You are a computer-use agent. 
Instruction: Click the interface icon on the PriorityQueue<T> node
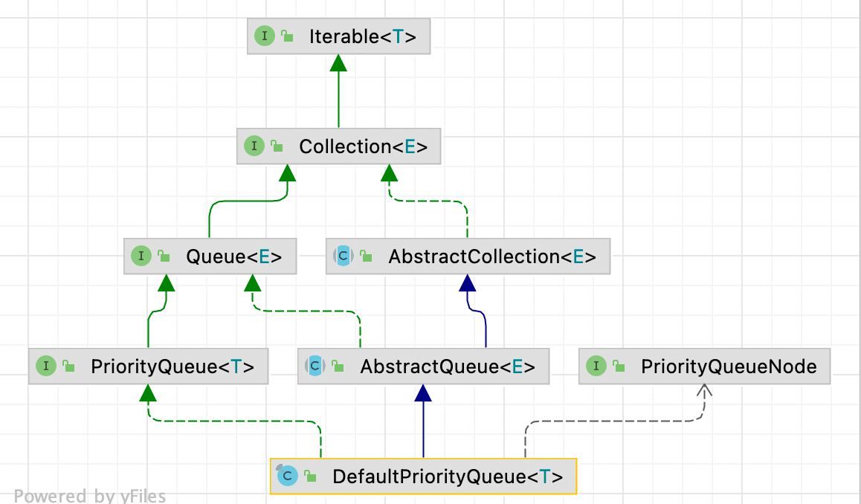tap(46, 366)
